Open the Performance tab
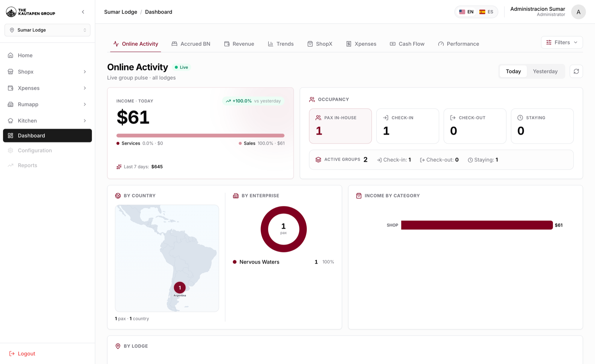 click(x=459, y=44)
